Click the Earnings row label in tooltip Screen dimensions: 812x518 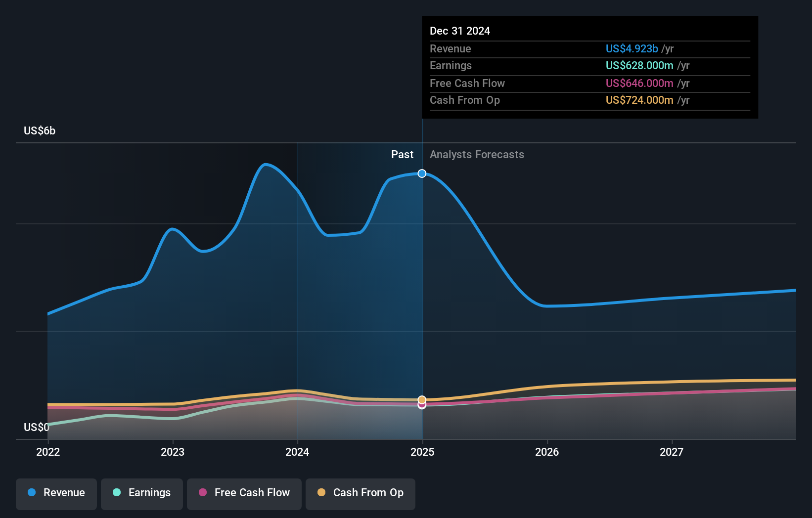click(451, 66)
